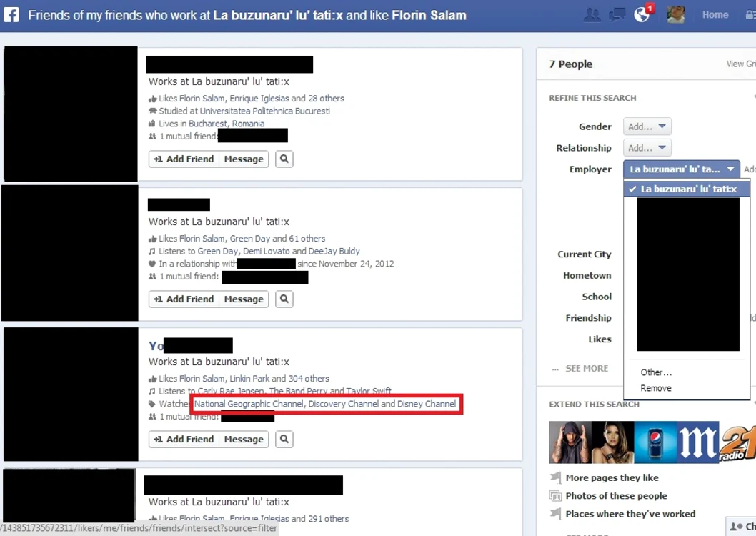Viewport: 756px width, 536px height.
Task: Search icon beside Bucharest person's Message button
Action: (x=284, y=159)
